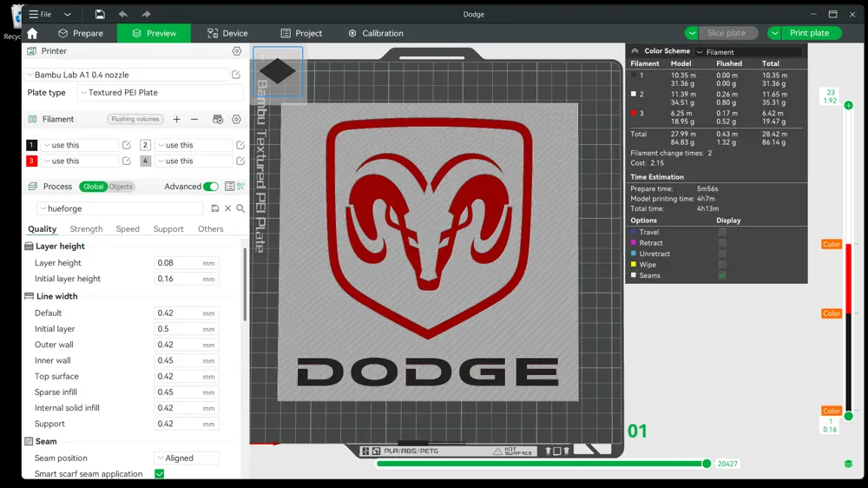The image size is (868, 488).
Task: Click the Layer height value field
Action: click(186, 263)
